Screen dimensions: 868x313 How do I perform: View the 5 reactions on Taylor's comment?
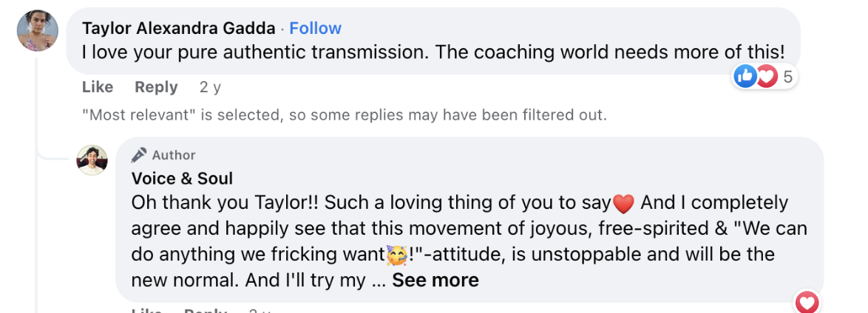pos(787,77)
